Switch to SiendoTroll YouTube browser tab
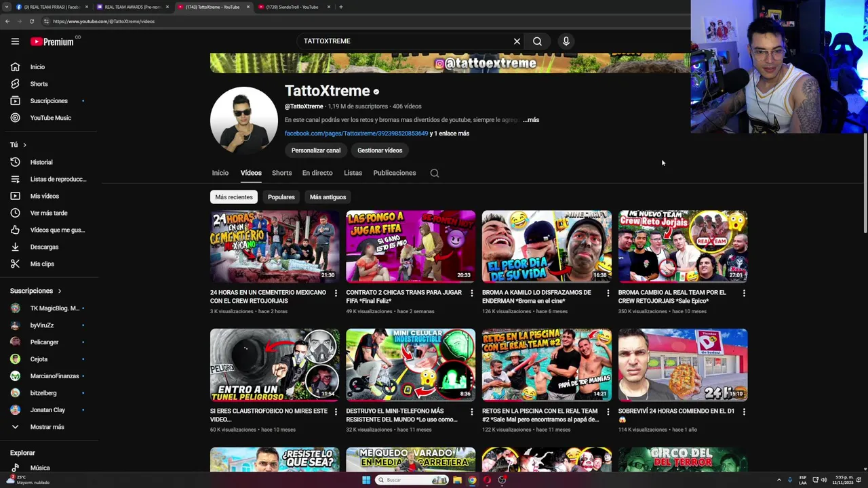Screen dimensions: 868x488 tap(293, 7)
